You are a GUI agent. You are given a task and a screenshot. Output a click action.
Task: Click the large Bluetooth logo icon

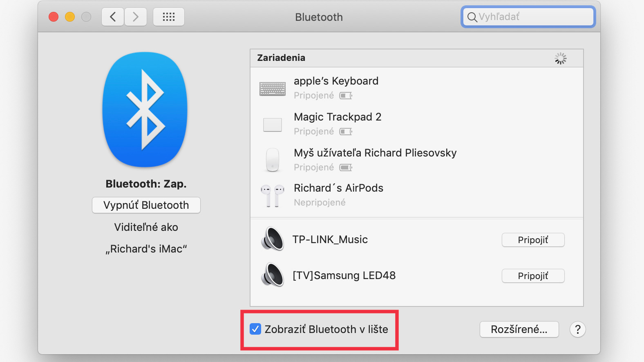145,109
